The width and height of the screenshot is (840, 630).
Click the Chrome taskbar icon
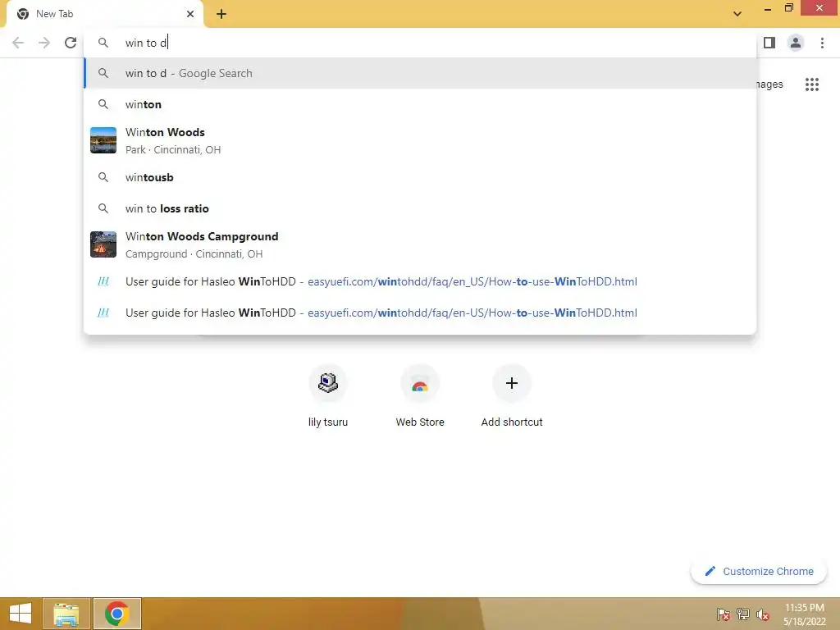tap(116, 614)
